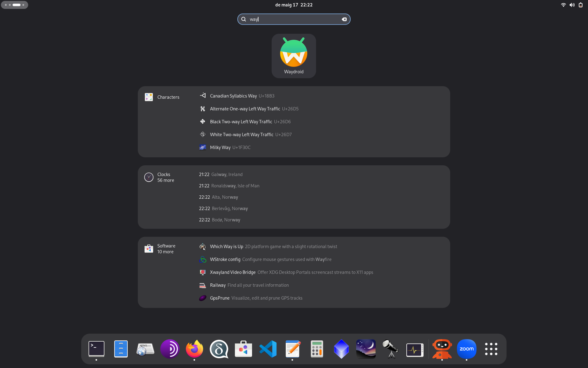588x368 pixels.
Task: Launch Visual Studio Code from the dock
Action: tap(268, 349)
